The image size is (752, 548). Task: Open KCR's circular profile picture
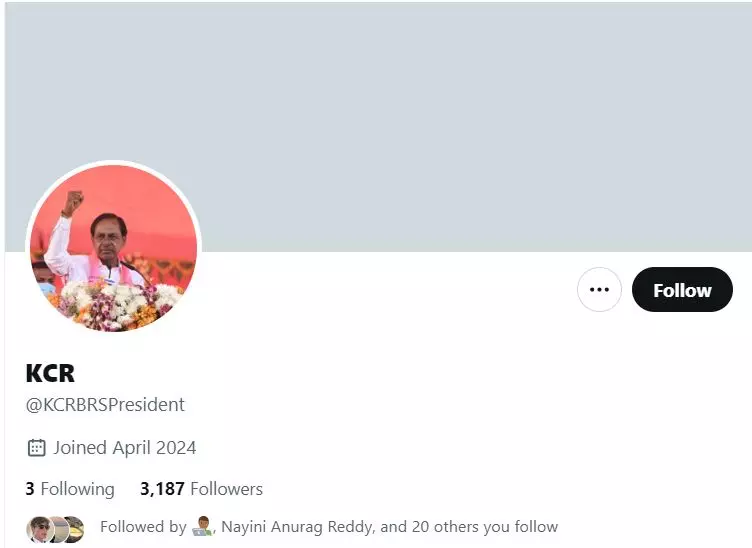pyautogui.click(x=114, y=248)
